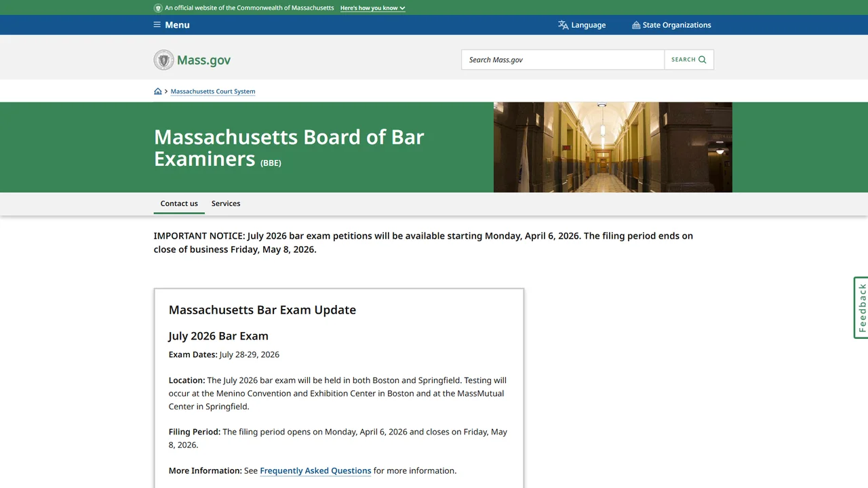Click the search magnifier icon
The image size is (868, 488).
click(703, 60)
